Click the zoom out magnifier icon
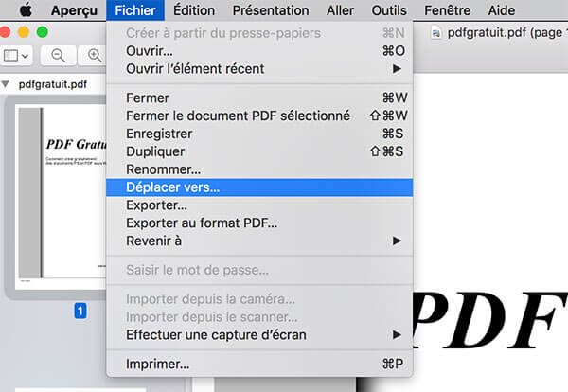Screen dimensions: 568x392 [x=58, y=56]
